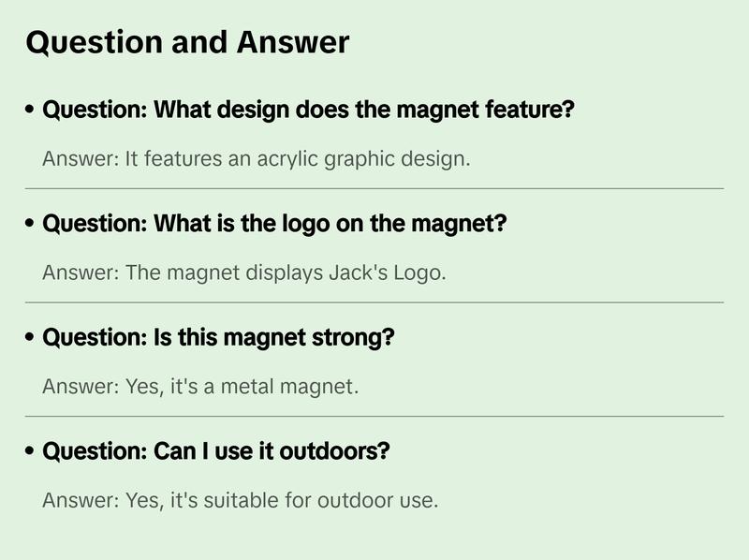The height and width of the screenshot is (560, 749).
Task: Click the divider below the acrylic design answer
Action: tap(374, 188)
